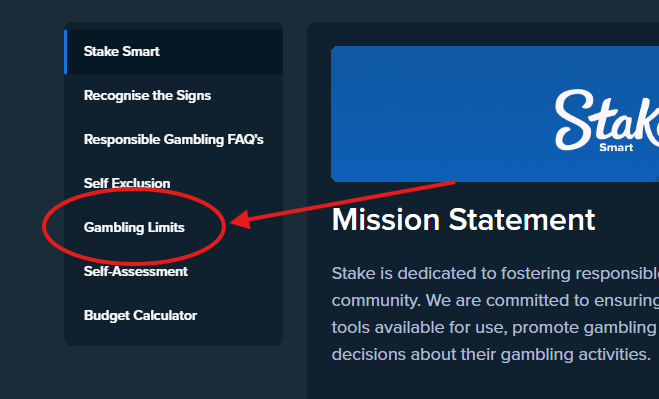Viewport: 659px width, 399px height.
Task: Click the white Stake script logo
Action: pos(607,118)
